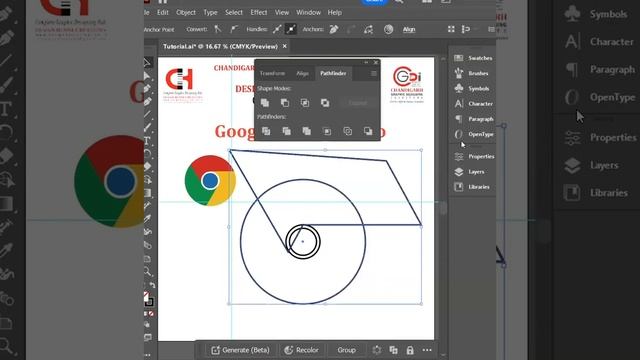Select the Tutorial.ai document tab
640x360 pixels.
pyautogui.click(x=220, y=47)
